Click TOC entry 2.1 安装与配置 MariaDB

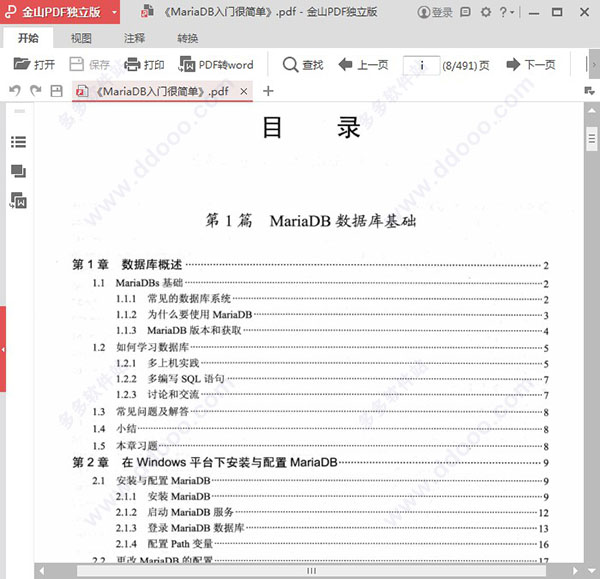pyautogui.click(x=320, y=480)
